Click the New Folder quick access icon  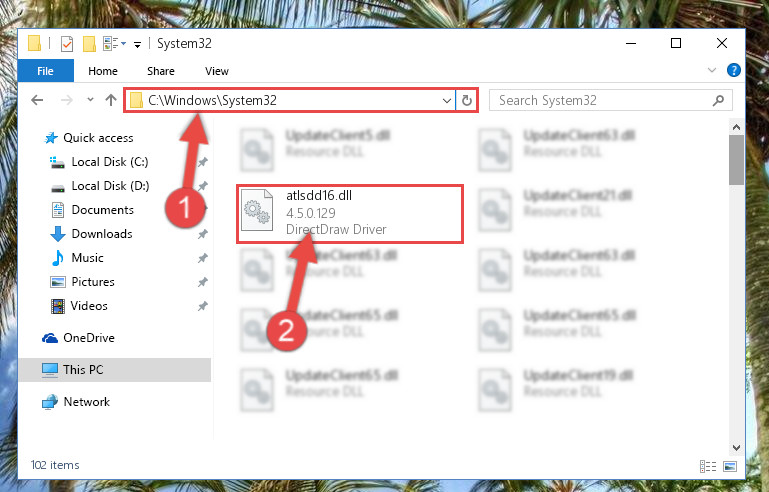pyautogui.click(x=89, y=44)
